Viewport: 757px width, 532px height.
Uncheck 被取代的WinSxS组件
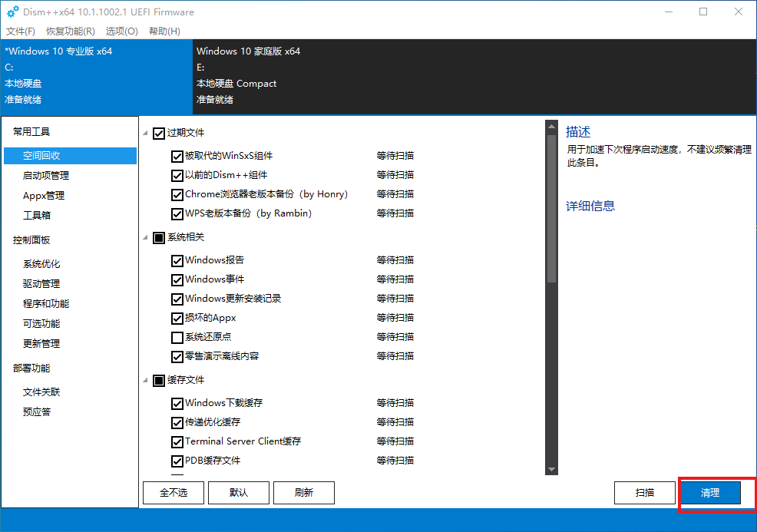tap(177, 156)
